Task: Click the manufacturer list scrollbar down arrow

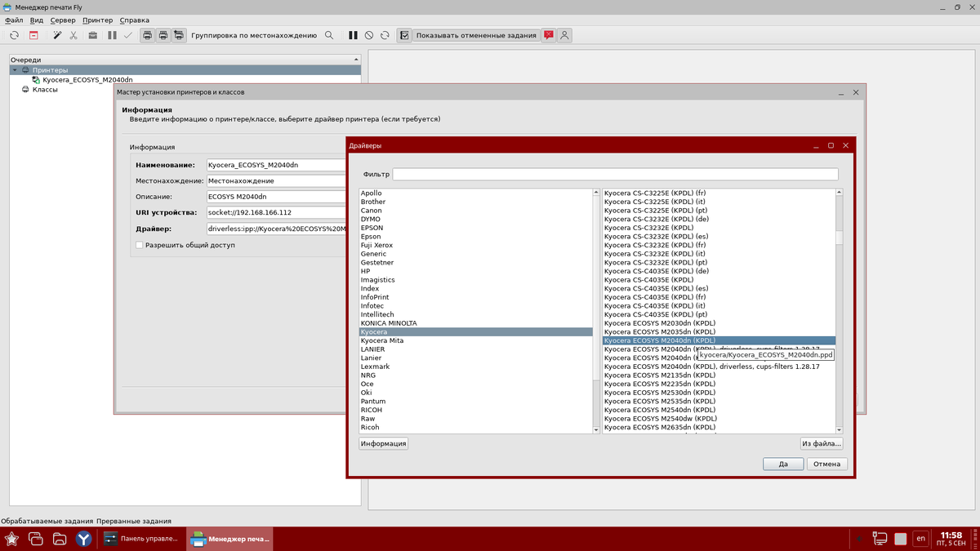Action: click(x=596, y=429)
